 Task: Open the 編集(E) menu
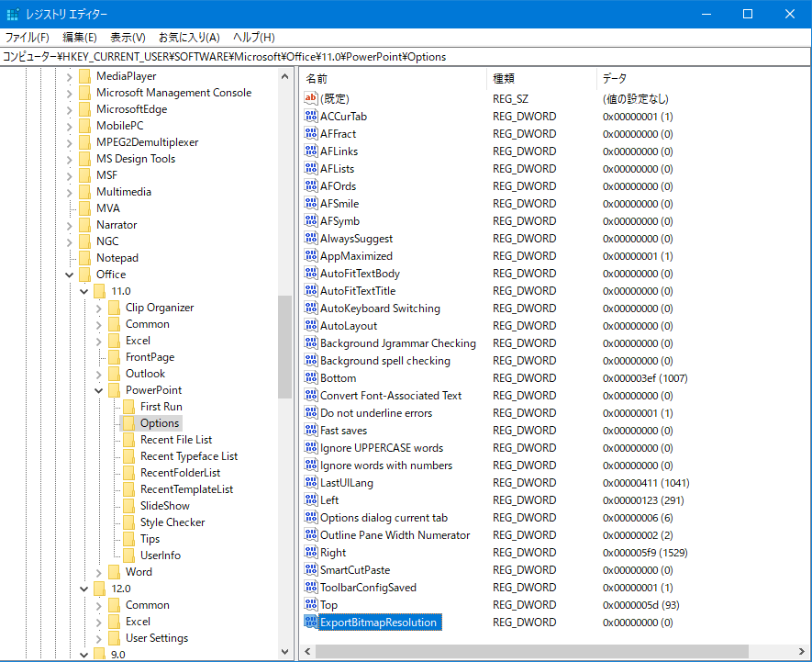[x=80, y=38]
